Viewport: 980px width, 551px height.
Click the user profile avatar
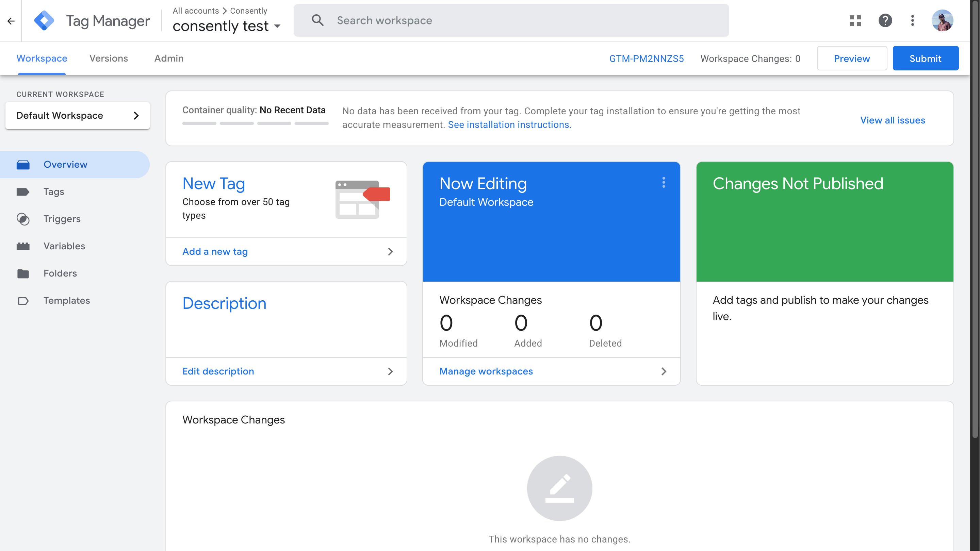[942, 20]
